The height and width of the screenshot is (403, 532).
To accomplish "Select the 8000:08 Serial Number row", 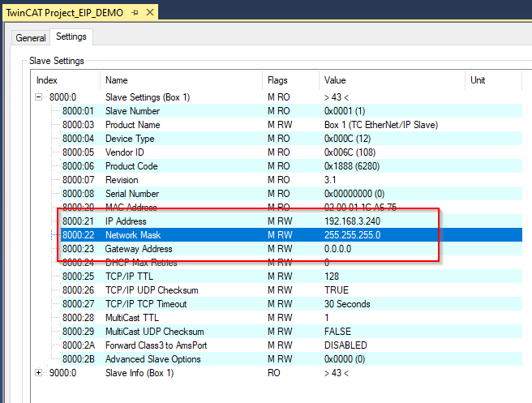I will click(x=292, y=194).
